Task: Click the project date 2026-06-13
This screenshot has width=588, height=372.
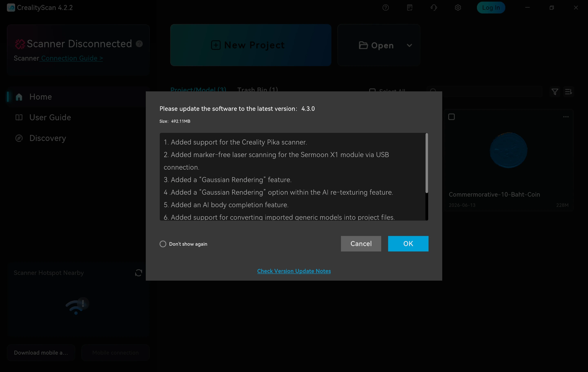Action: (462, 205)
